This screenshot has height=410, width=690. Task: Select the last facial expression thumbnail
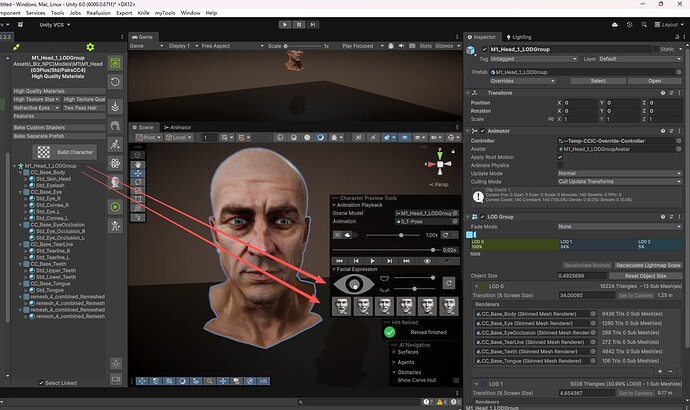point(449,306)
